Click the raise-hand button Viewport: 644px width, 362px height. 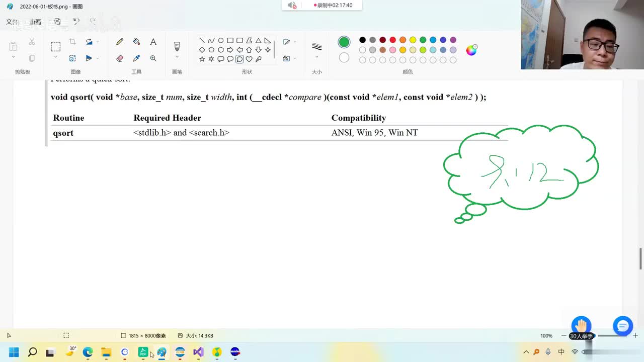click(581, 325)
